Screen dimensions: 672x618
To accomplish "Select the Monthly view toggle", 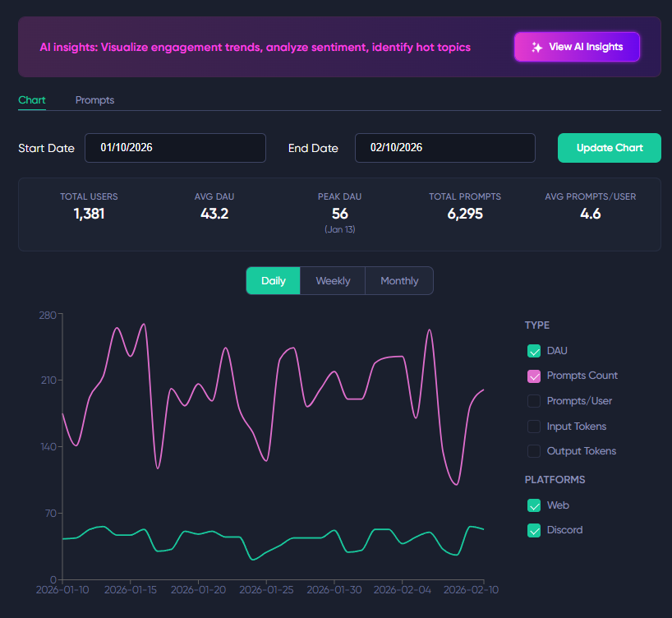I will (399, 280).
